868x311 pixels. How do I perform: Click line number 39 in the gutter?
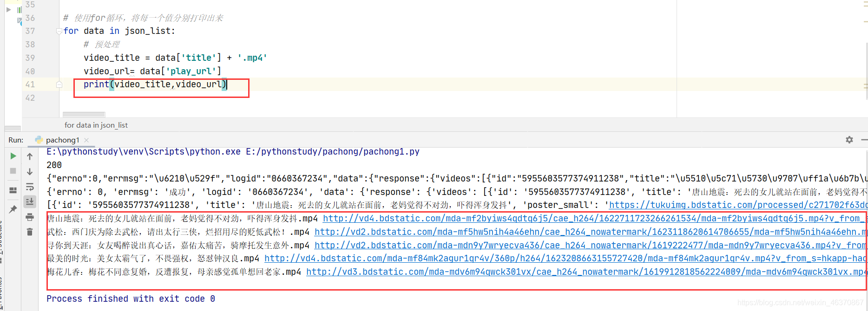pyautogui.click(x=30, y=58)
